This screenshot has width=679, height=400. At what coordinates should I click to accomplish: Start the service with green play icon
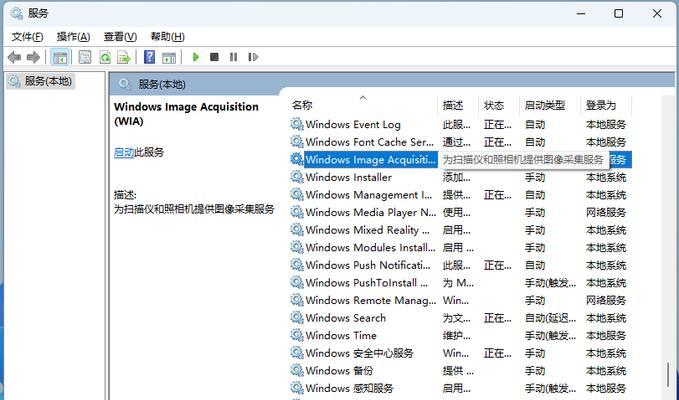pyautogui.click(x=196, y=57)
